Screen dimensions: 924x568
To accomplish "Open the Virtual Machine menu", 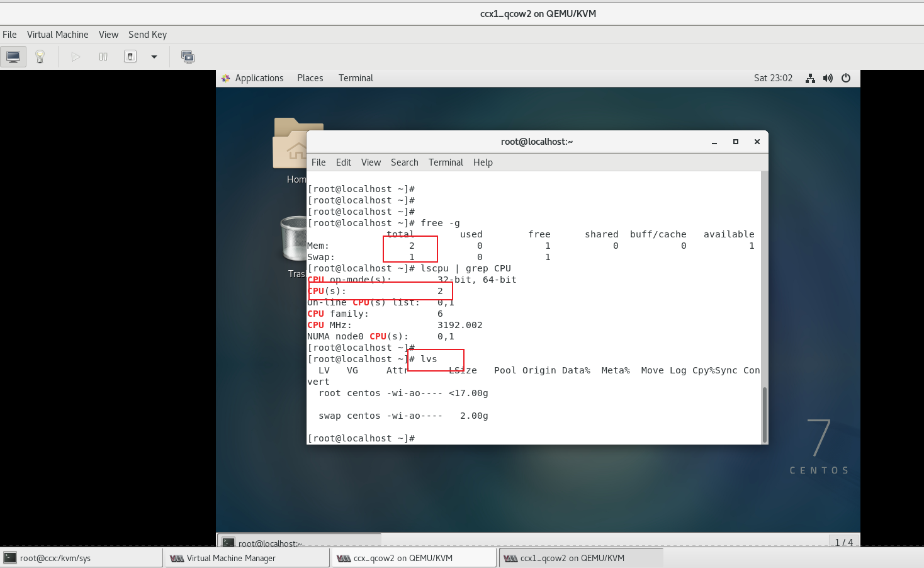I will click(x=57, y=35).
